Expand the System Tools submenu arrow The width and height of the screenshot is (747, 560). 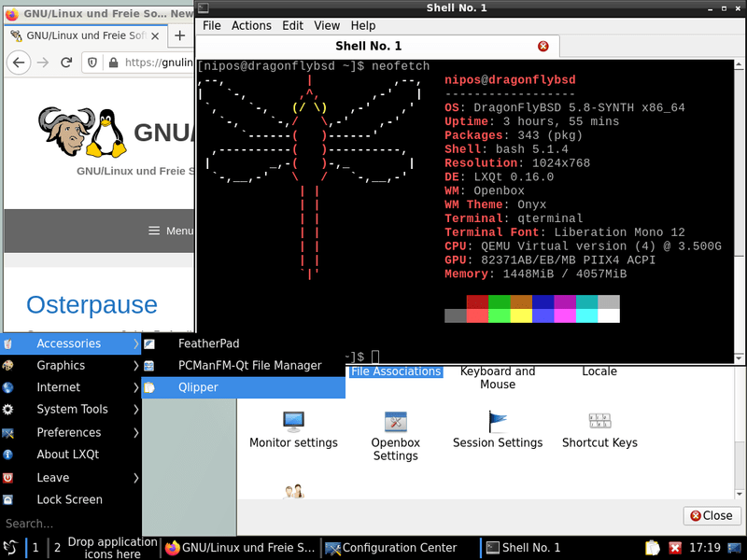coord(135,409)
